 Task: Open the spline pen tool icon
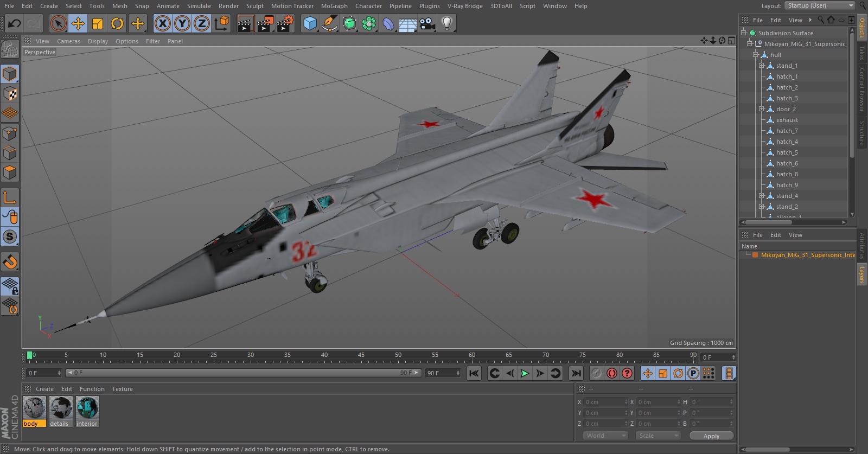[x=329, y=23]
